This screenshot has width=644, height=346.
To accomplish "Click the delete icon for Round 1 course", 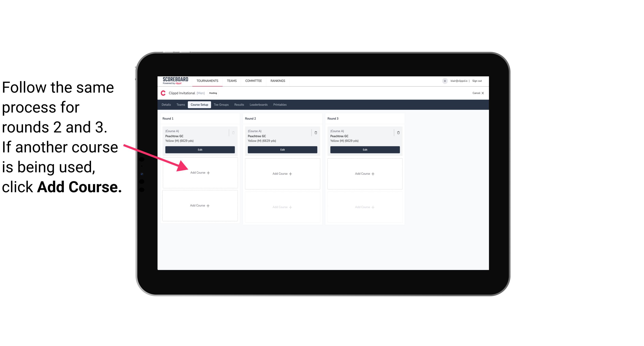I will point(234,132).
